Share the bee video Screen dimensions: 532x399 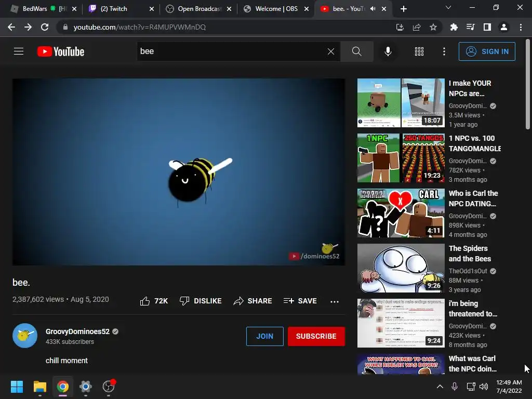tap(253, 301)
